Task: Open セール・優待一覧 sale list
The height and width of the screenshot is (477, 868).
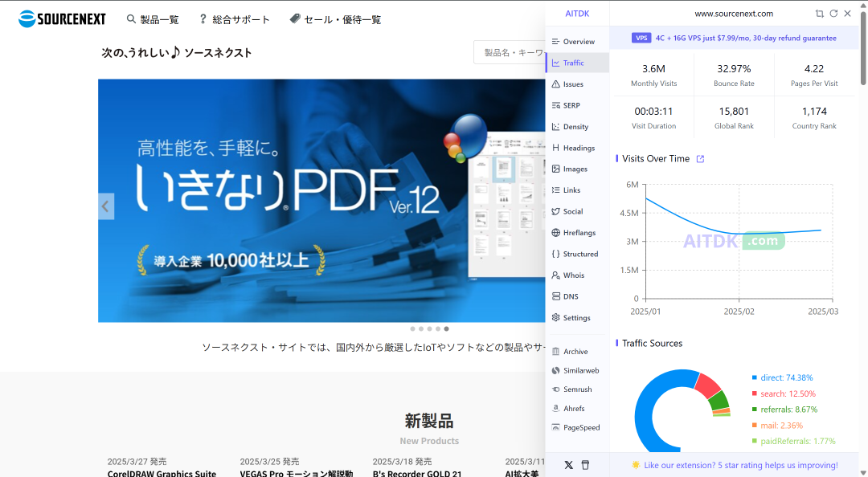Action: tap(335, 19)
